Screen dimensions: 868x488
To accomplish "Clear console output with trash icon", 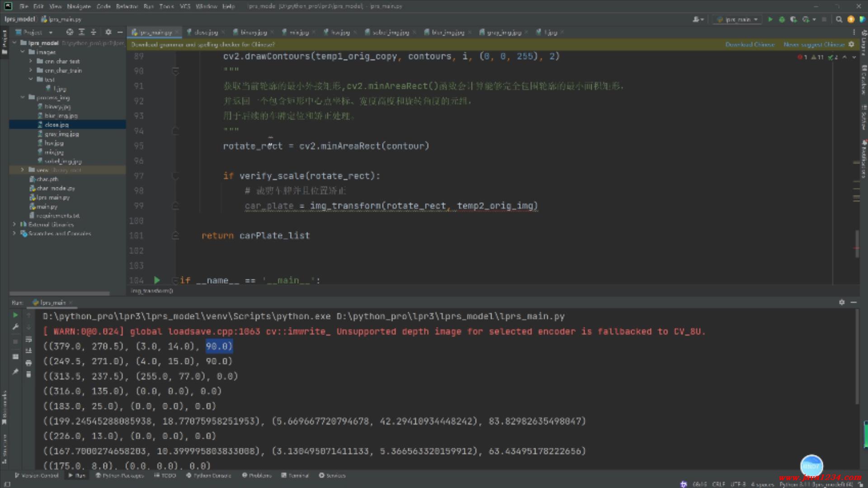I will click(28, 375).
